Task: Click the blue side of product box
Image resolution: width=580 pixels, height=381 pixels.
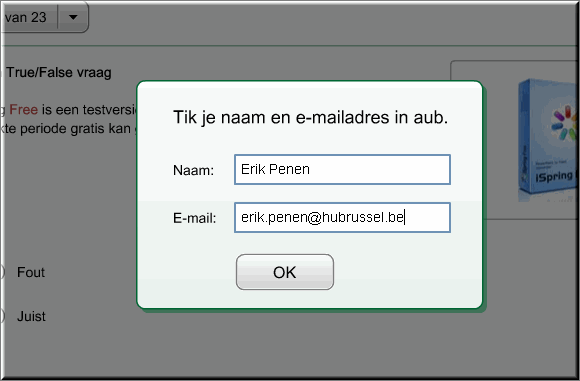Action: (525, 137)
